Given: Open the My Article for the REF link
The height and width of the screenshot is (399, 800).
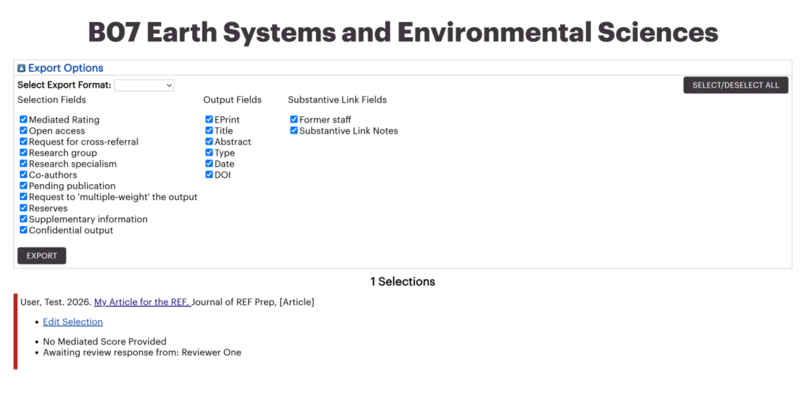Looking at the screenshot, I should [142, 302].
